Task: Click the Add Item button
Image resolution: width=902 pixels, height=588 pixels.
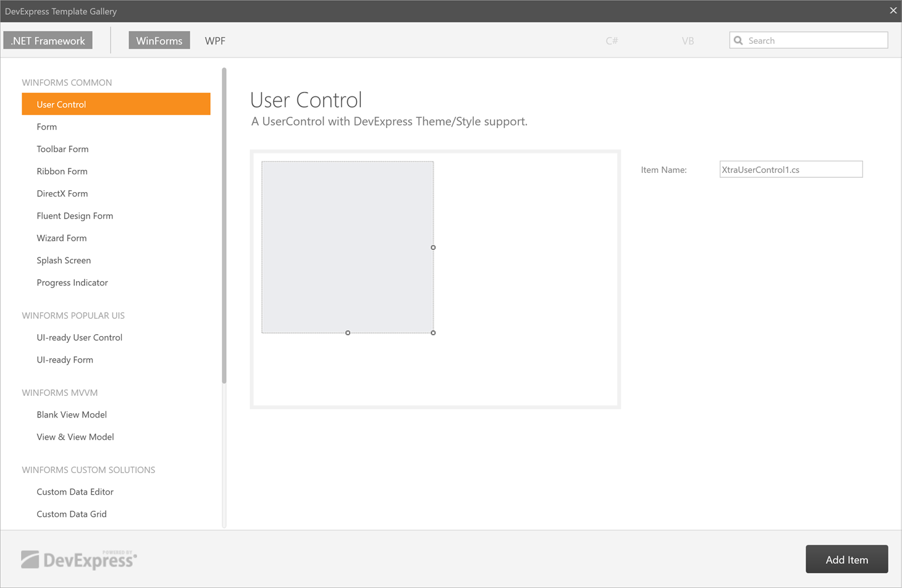Action: [x=846, y=559]
